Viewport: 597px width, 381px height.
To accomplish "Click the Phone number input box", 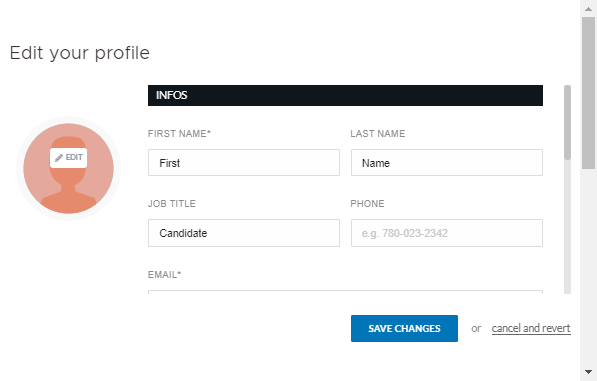I will 447,233.
